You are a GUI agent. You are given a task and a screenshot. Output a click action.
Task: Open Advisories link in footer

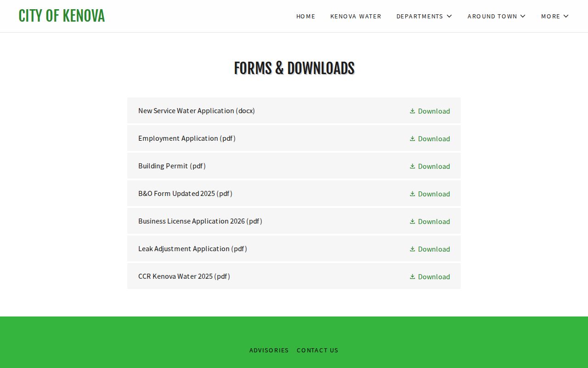point(269,350)
